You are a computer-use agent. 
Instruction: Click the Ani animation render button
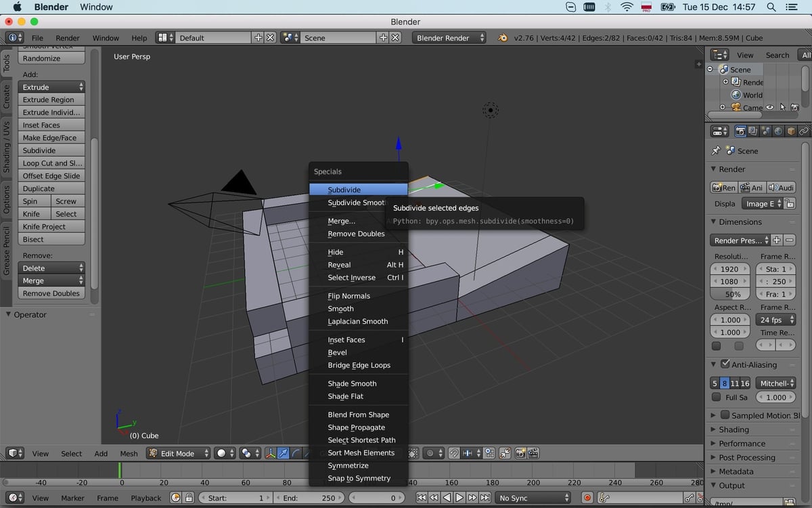pyautogui.click(x=753, y=187)
